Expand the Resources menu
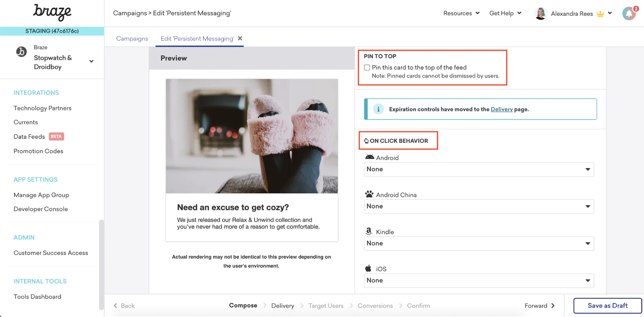Viewport: 644px width, 317px height. (461, 13)
